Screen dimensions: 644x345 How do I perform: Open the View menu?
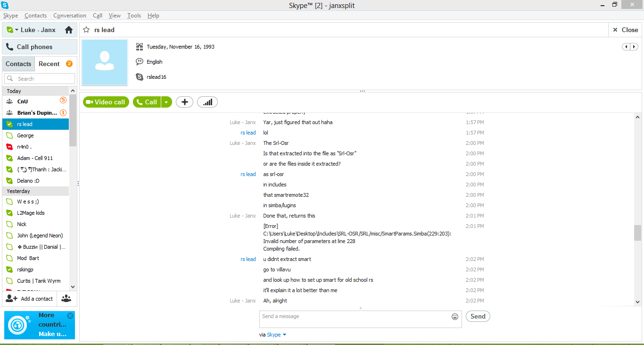pos(115,16)
